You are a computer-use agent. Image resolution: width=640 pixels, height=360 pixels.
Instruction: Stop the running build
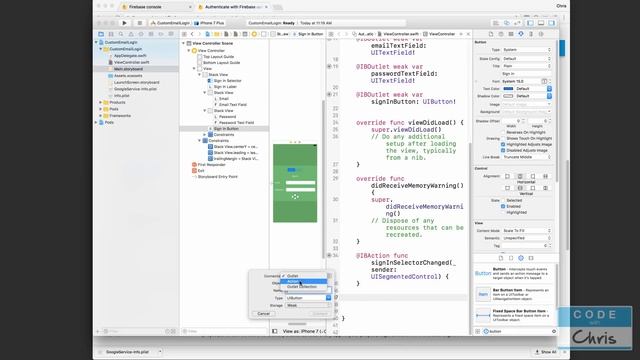(x=140, y=23)
